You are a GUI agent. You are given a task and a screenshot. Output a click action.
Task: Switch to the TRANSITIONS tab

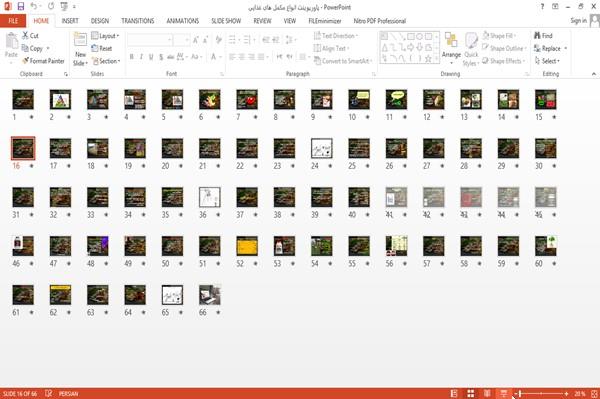(x=138, y=21)
